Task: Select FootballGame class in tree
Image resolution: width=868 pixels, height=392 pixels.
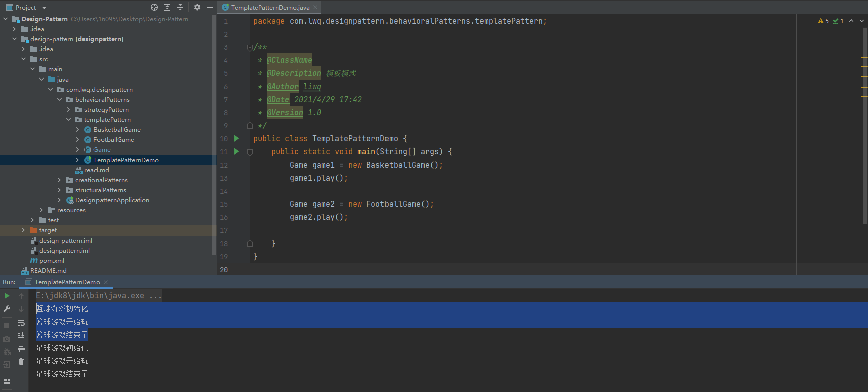Action: click(114, 139)
